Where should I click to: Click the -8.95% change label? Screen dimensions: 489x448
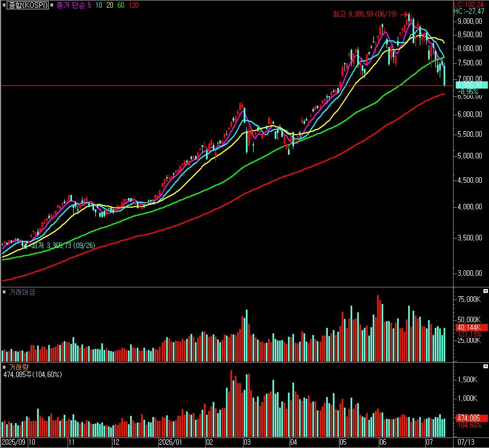[x=467, y=92]
